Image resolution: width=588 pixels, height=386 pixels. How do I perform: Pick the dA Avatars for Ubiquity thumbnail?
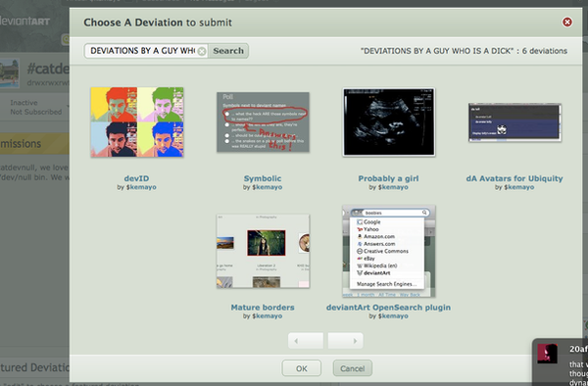514,122
